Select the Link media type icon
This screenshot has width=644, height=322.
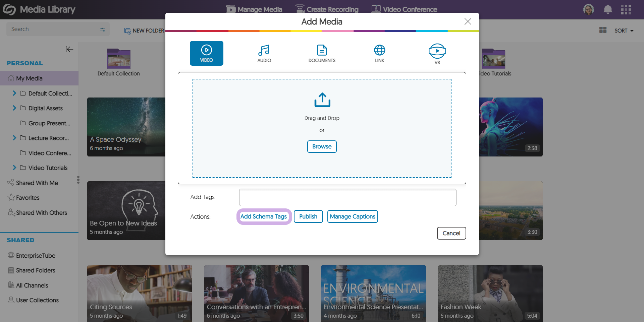[x=379, y=53]
